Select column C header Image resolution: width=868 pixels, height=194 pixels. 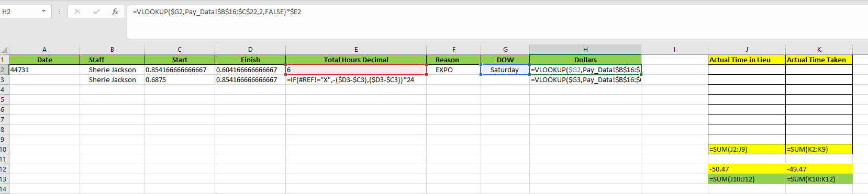[180, 50]
